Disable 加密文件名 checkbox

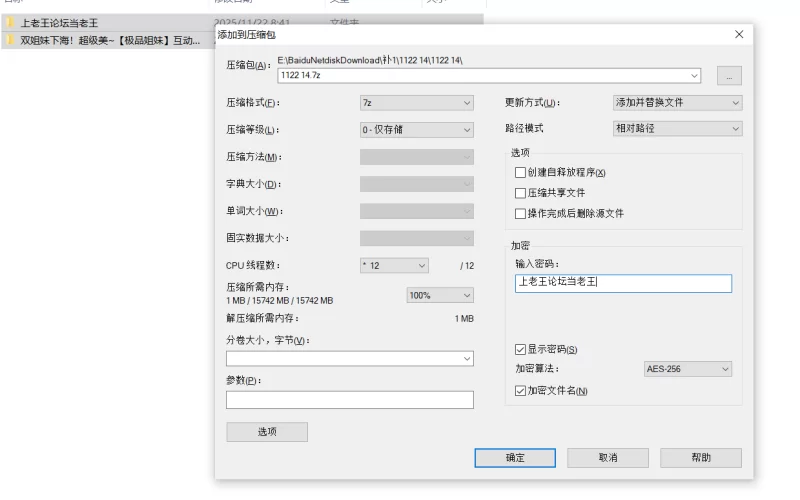[x=520, y=390]
